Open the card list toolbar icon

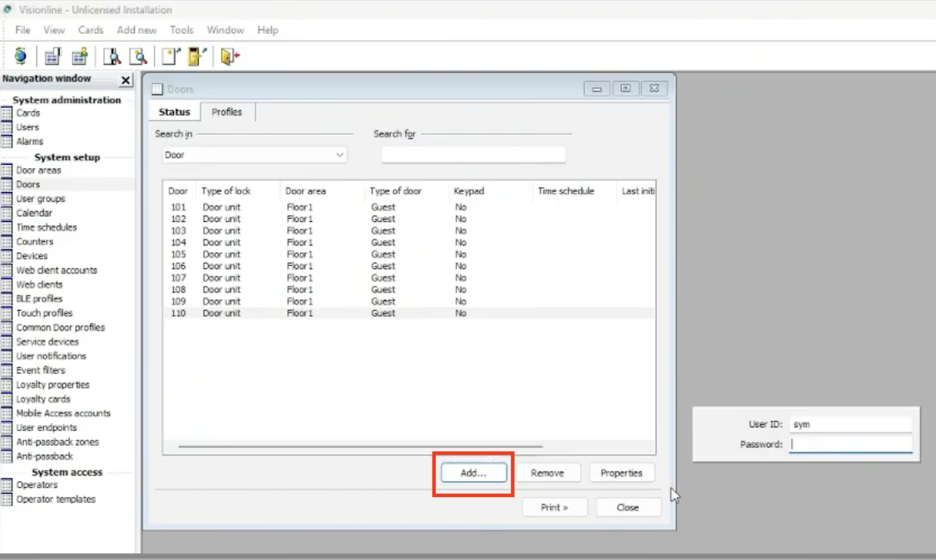pyautogui.click(x=52, y=56)
